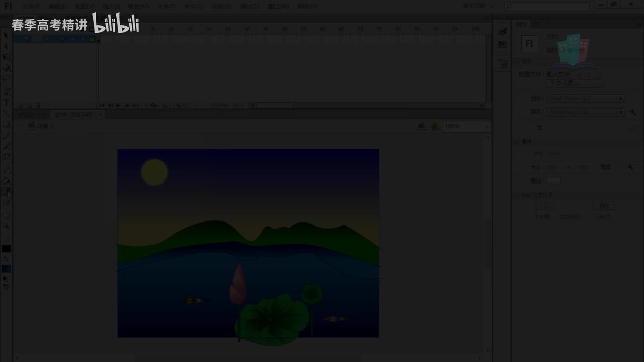Click the Black and White colors button
The height and width of the screenshot is (362, 644).
pyautogui.click(x=6, y=279)
